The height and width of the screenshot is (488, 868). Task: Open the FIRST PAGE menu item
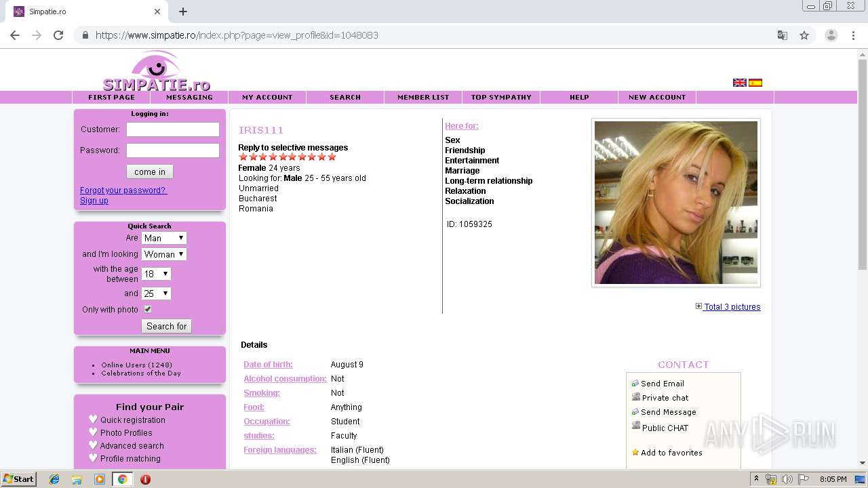pyautogui.click(x=111, y=97)
